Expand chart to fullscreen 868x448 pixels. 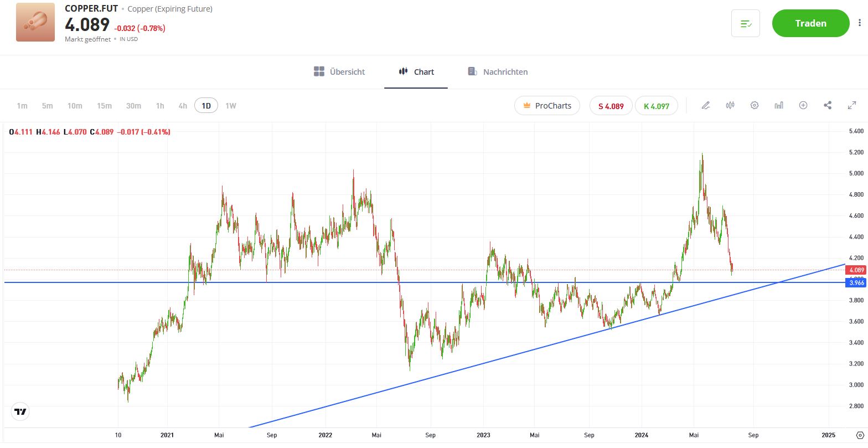tap(852, 105)
